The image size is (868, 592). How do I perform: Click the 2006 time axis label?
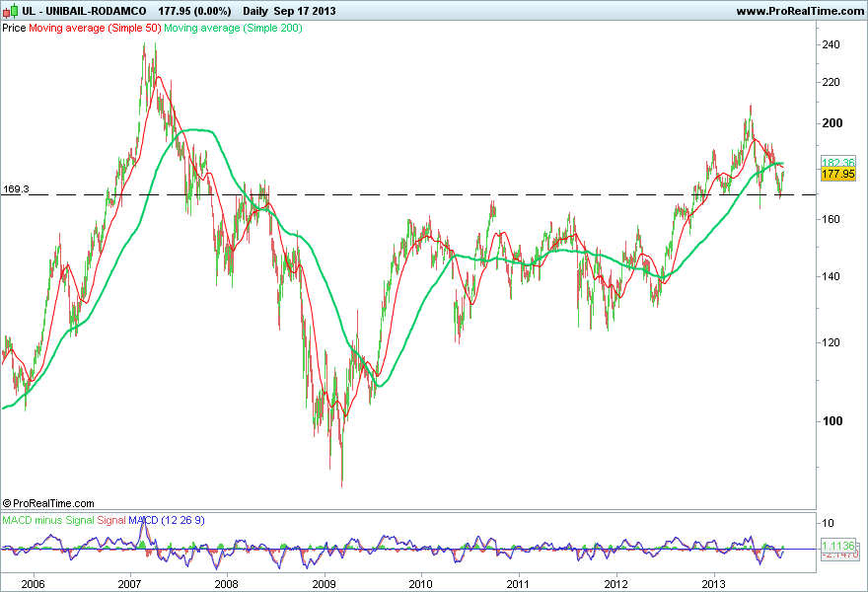[33, 584]
